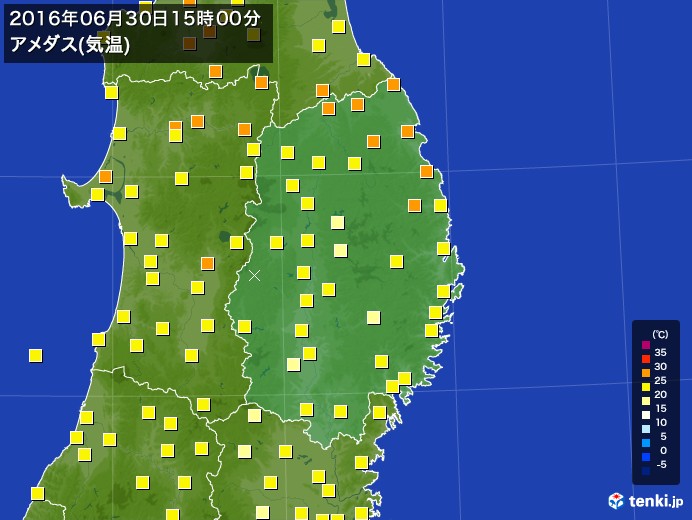Image resolution: width=692 pixels, height=520 pixels.
Task: Click the orange legend swatch above 25
Action: click(646, 373)
